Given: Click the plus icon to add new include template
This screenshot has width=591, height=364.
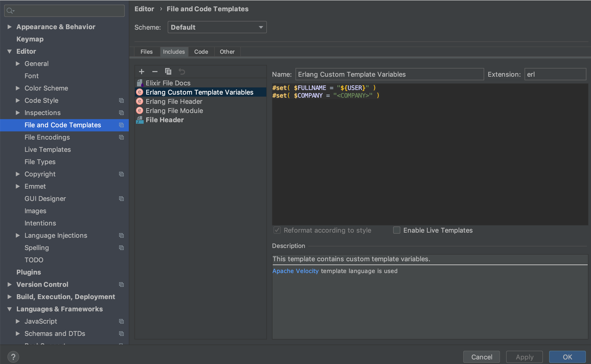Looking at the screenshot, I should (141, 72).
